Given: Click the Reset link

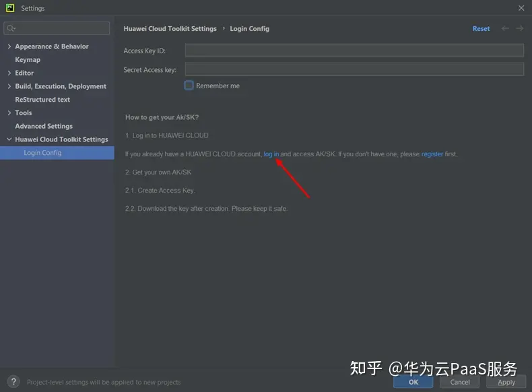Looking at the screenshot, I should pyautogui.click(x=481, y=28).
